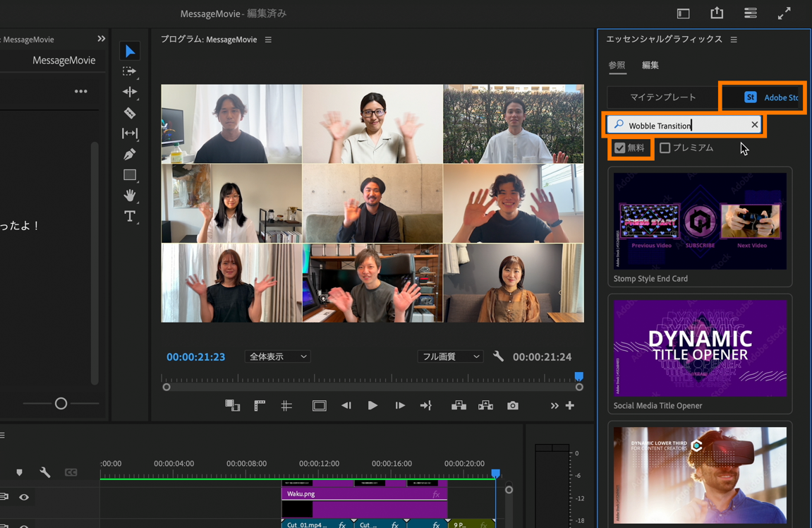Switch to the 編集 edit tab
The image size is (812, 528).
[650, 65]
